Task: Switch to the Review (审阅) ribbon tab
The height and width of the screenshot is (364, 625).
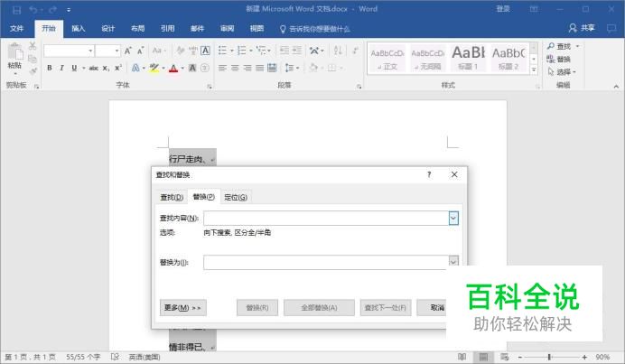Action: coord(228,28)
